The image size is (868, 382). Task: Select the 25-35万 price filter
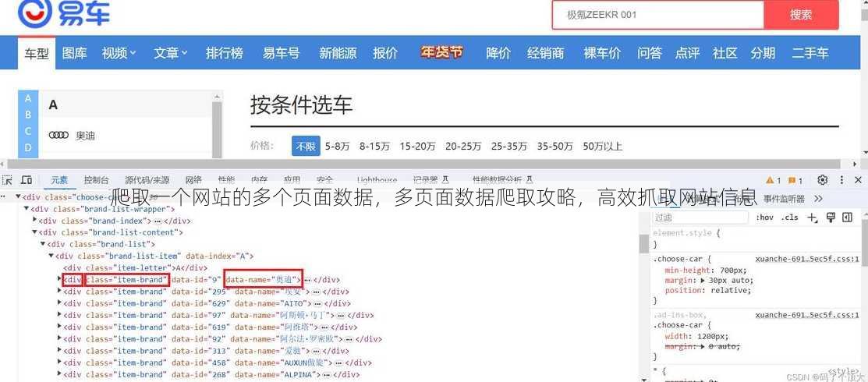click(x=508, y=146)
